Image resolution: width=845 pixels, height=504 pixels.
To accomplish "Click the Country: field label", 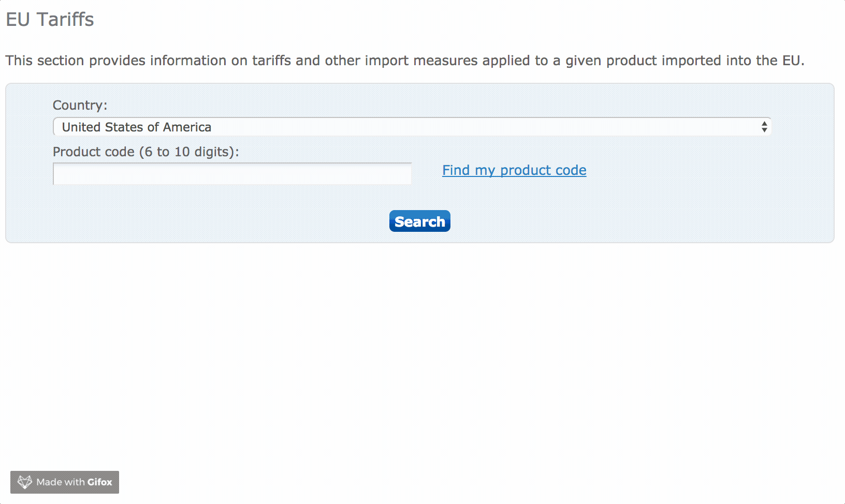I will (x=80, y=105).
